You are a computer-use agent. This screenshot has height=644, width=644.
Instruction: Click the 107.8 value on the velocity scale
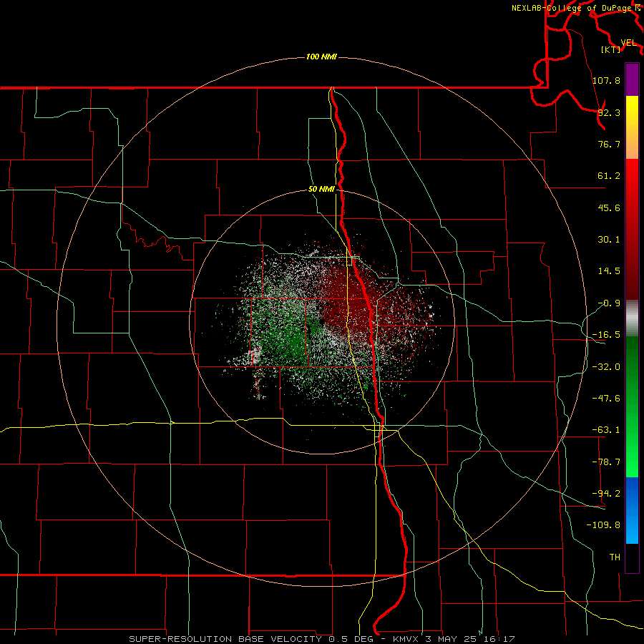[606, 80]
